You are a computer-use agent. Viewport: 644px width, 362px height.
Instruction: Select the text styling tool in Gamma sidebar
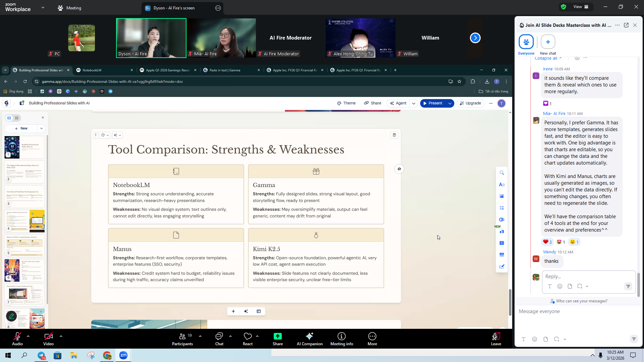click(502, 184)
